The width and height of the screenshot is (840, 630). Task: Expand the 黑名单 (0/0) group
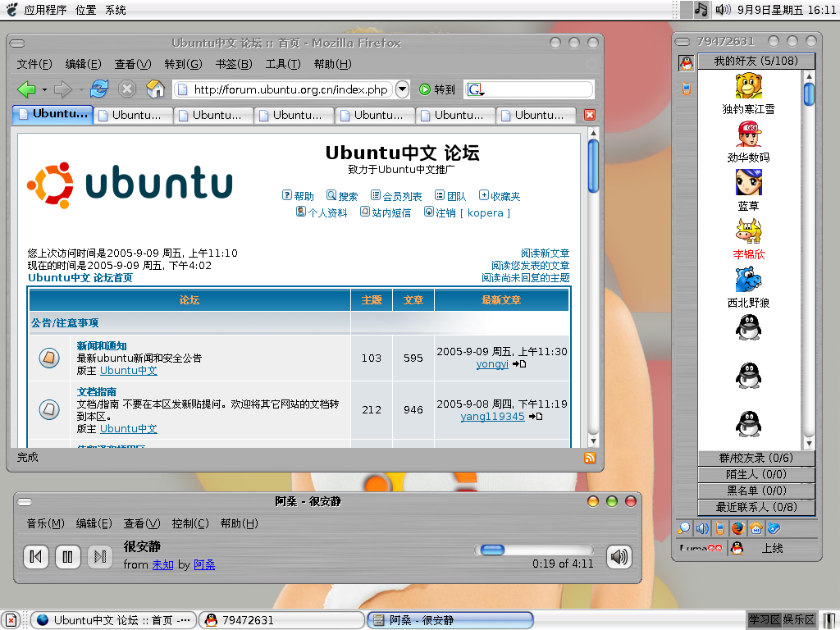coord(756,491)
